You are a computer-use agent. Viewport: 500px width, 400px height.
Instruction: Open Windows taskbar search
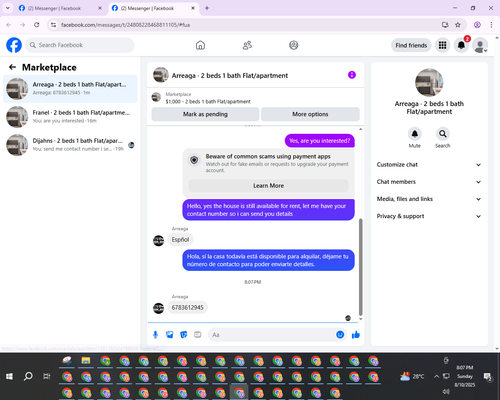tap(28, 376)
